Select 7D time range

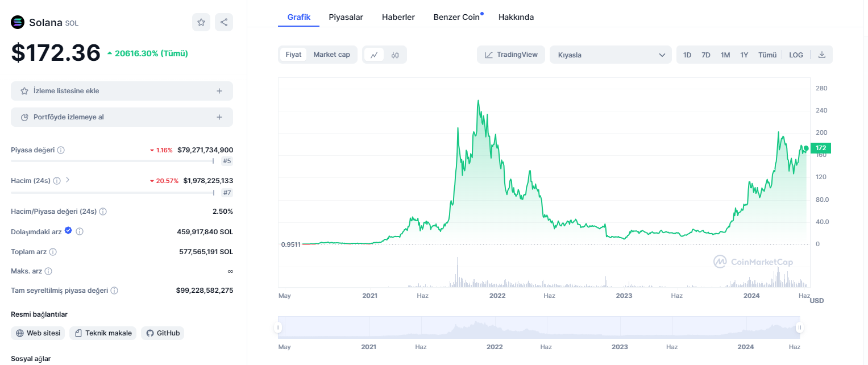pos(706,55)
